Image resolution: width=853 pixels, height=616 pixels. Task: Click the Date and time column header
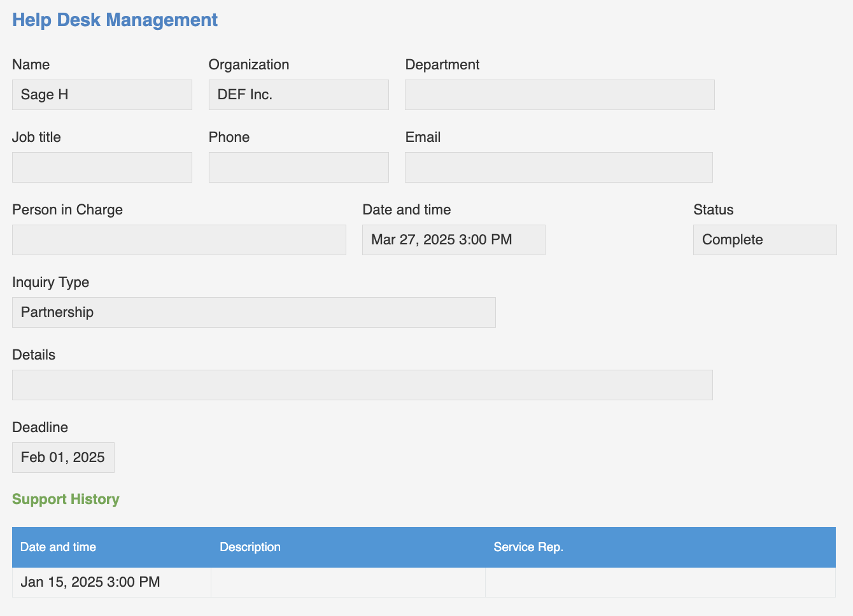(58, 547)
